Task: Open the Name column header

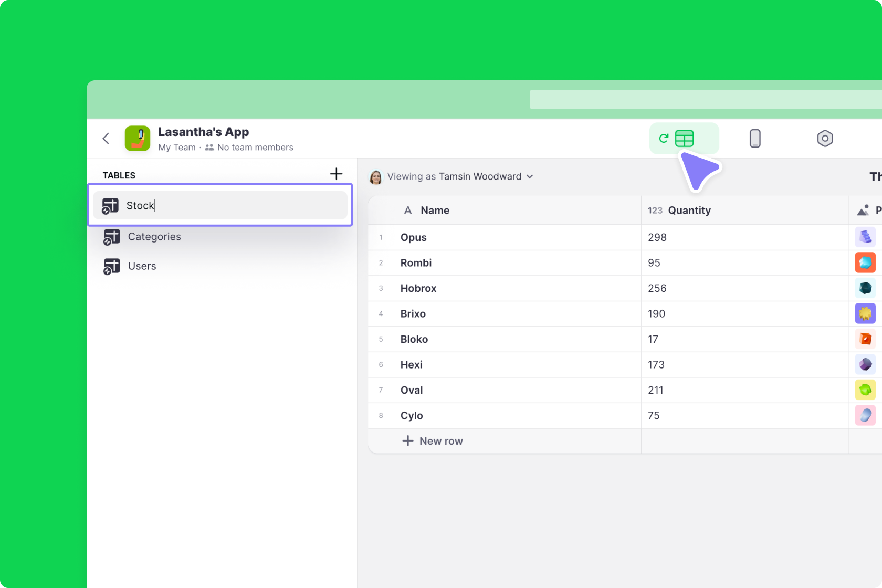Action: pyautogui.click(x=435, y=211)
